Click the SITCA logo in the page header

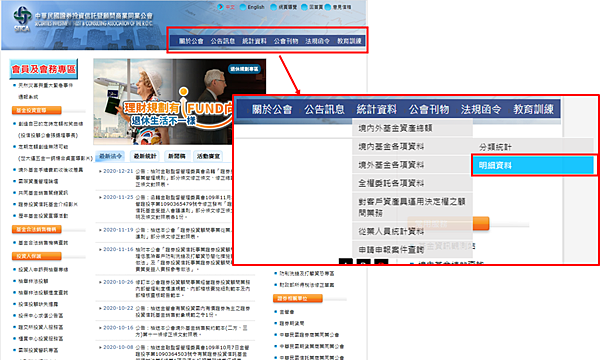(x=22, y=19)
